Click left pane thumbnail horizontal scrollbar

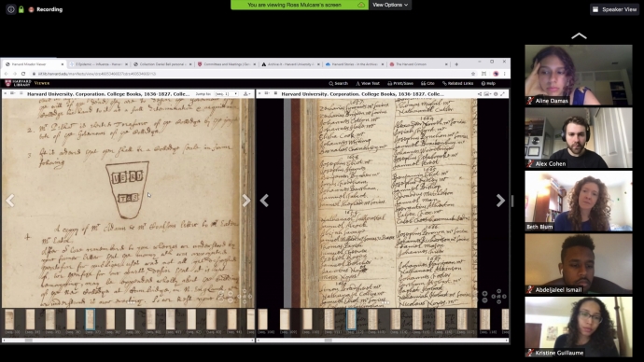[x=128, y=340]
